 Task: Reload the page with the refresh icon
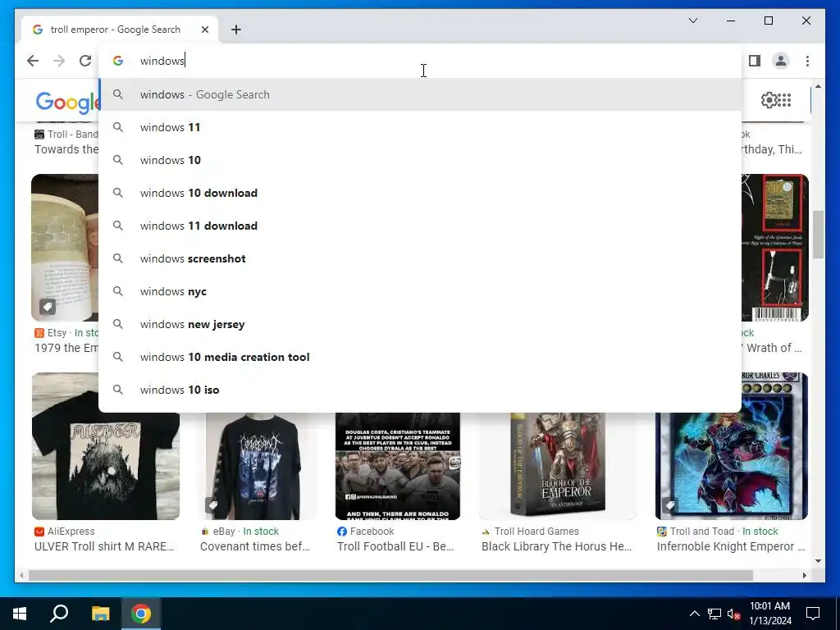pyautogui.click(x=85, y=61)
